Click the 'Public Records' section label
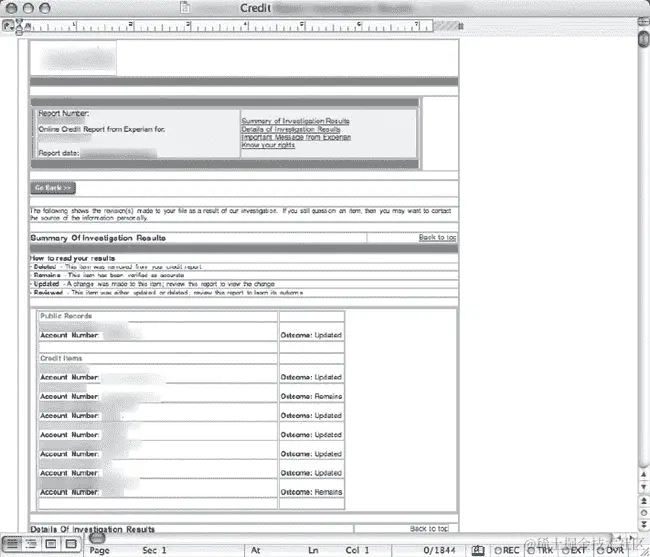The width and height of the screenshot is (650, 557). [x=66, y=316]
